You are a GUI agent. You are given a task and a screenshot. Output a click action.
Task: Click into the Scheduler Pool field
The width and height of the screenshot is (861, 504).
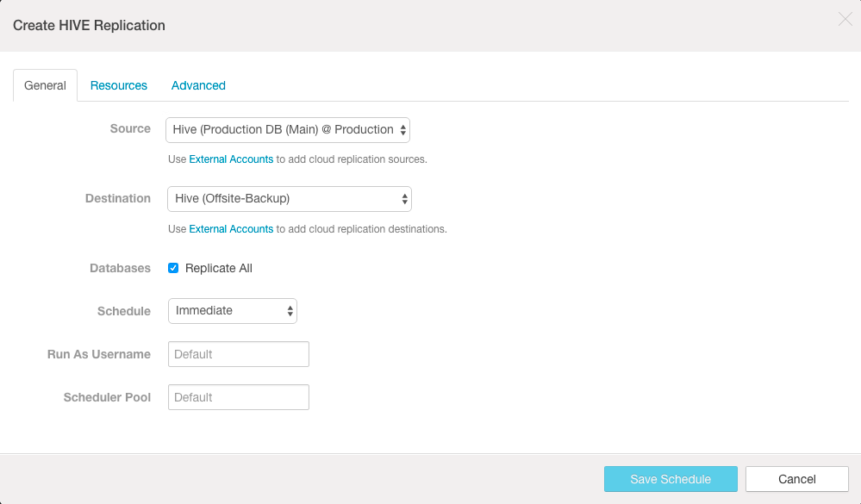[x=239, y=397]
